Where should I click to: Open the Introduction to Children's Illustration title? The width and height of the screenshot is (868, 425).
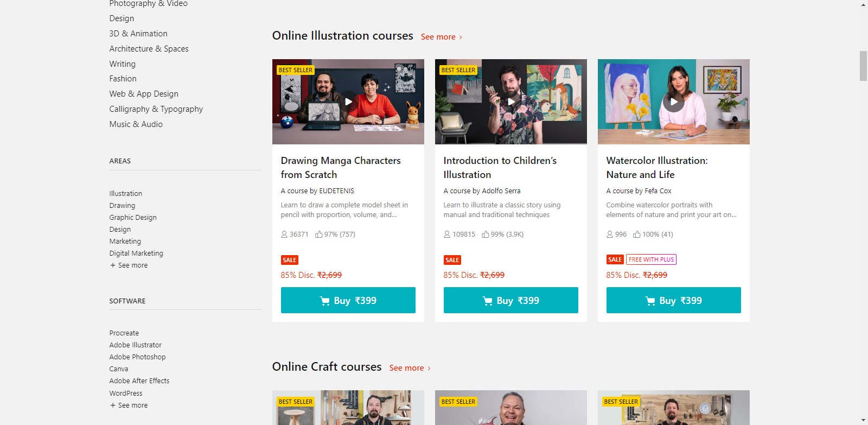500,168
